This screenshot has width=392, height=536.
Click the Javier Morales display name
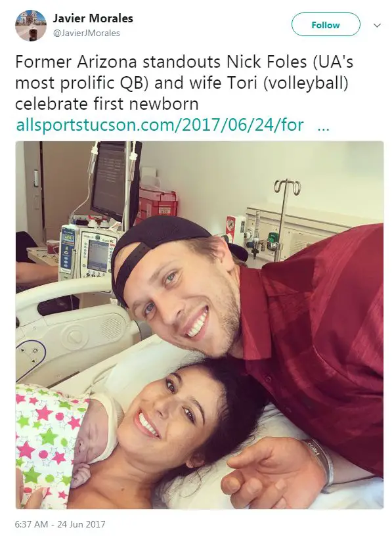93,18
